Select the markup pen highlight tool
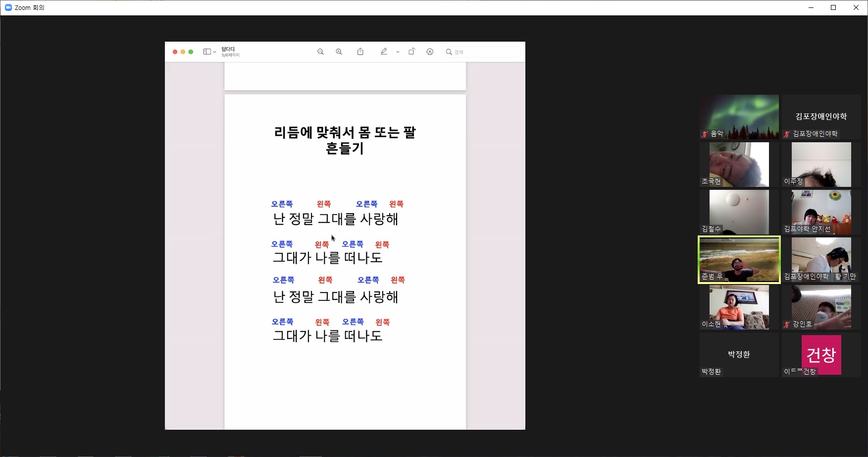This screenshot has height=457, width=868. pos(384,52)
